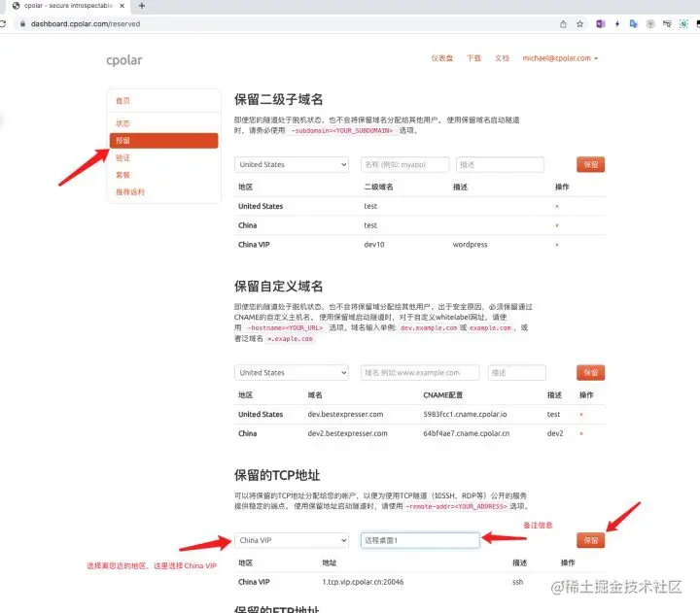Focus the custom domain description field
Image resolution: width=700 pixels, height=613 pixels.
pos(517,373)
